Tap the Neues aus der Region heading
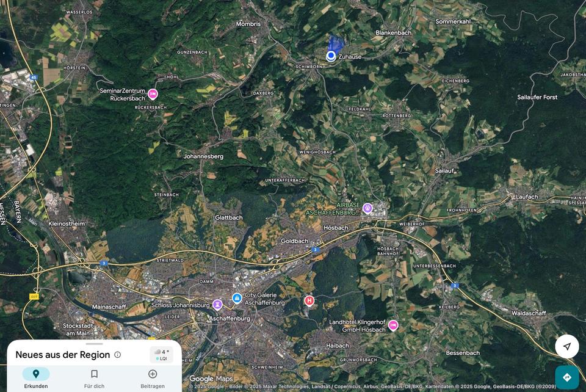The width and height of the screenshot is (586, 392). (62, 355)
